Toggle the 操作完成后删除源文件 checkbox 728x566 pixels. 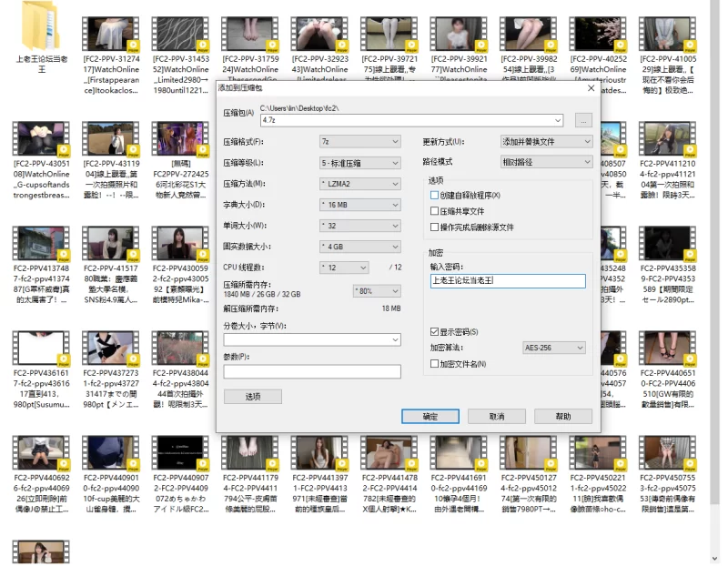coord(434,227)
